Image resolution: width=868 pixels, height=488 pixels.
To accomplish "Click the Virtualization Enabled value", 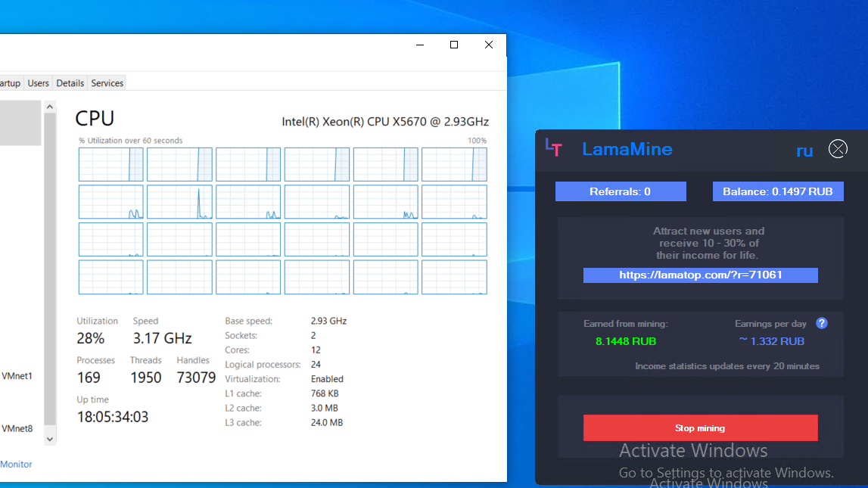I will click(327, 379).
